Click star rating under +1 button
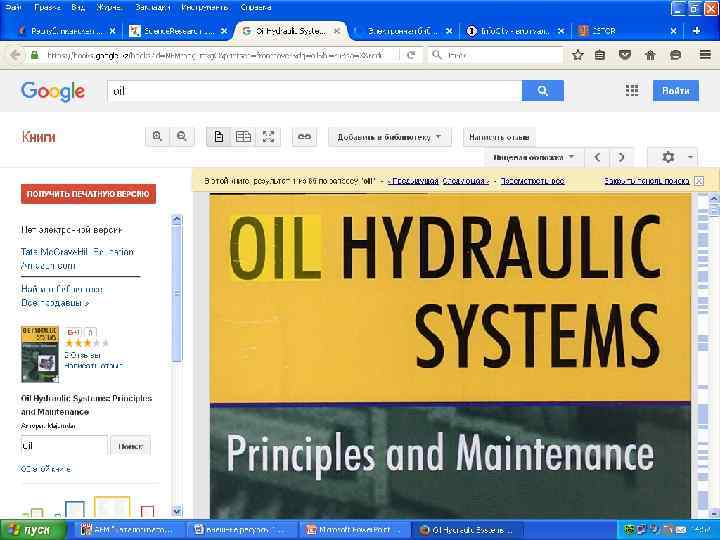 pyautogui.click(x=87, y=343)
